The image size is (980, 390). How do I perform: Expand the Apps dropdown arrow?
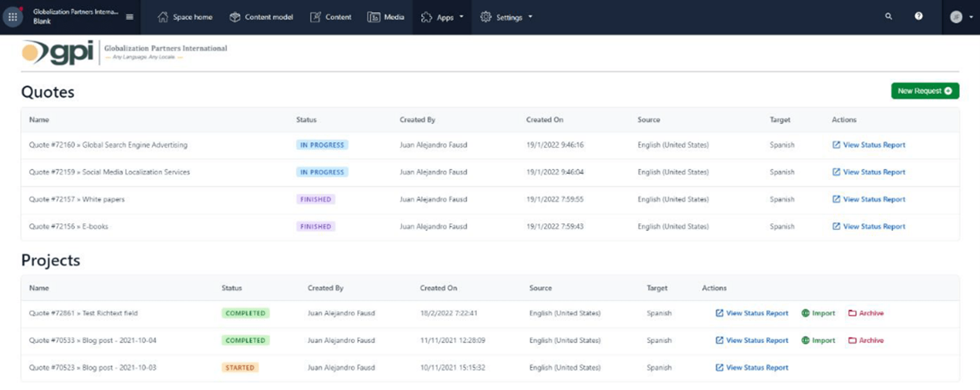click(461, 17)
